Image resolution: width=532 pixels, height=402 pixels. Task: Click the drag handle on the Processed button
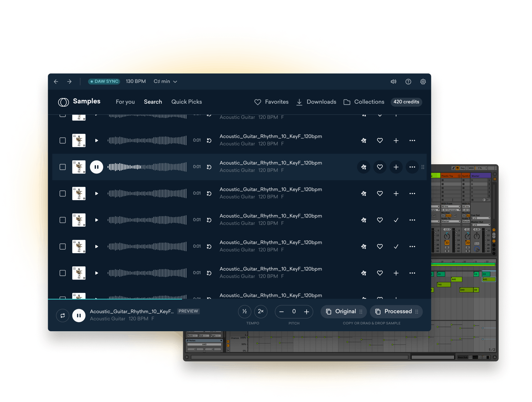(x=417, y=312)
